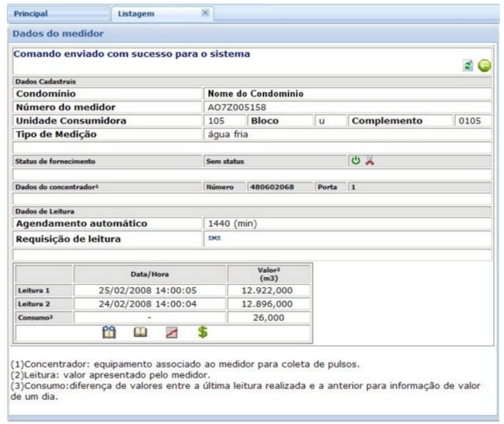Click the Leitura 2 value 12.896,000

pyautogui.click(x=269, y=304)
